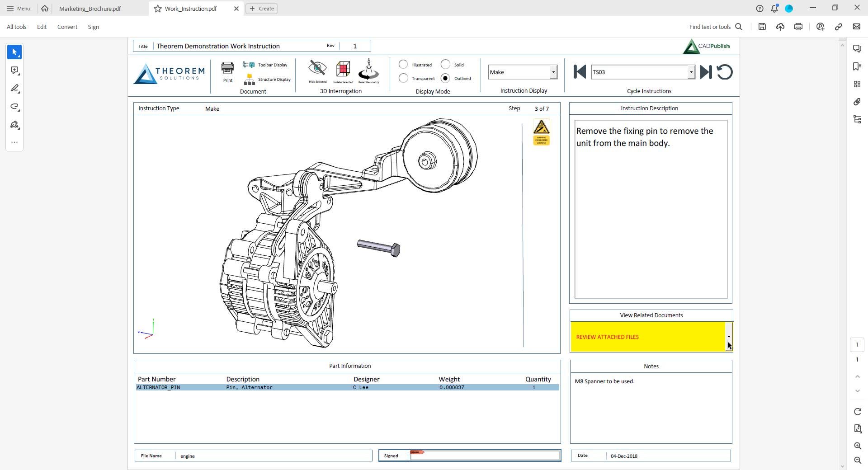
Task: Click the Structure Display icon
Action: (249, 80)
